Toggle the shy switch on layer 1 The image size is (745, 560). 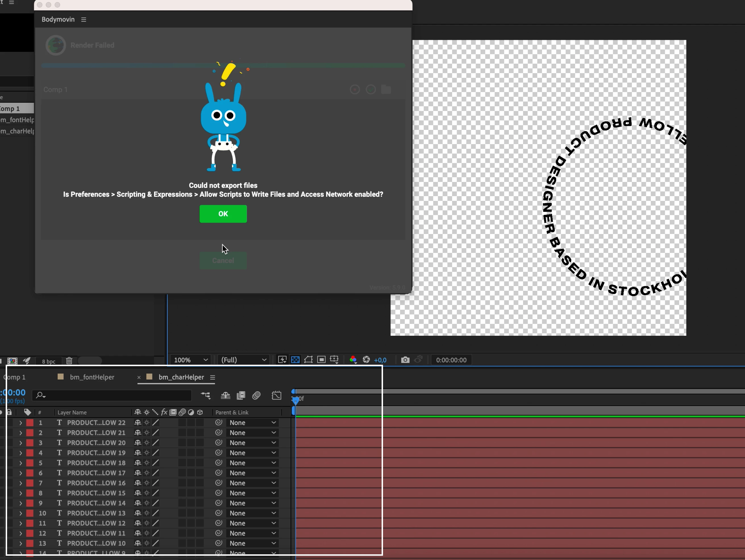pyautogui.click(x=138, y=422)
